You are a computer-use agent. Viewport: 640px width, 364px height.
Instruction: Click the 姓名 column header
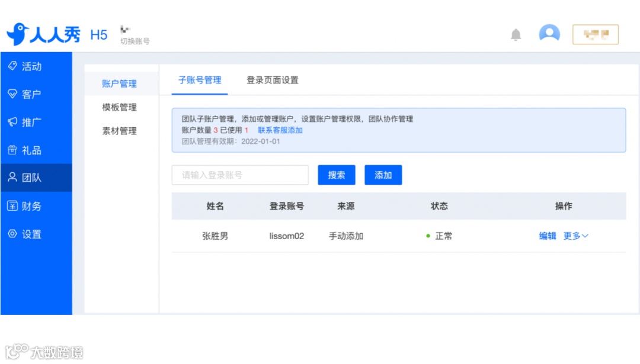pyautogui.click(x=215, y=206)
